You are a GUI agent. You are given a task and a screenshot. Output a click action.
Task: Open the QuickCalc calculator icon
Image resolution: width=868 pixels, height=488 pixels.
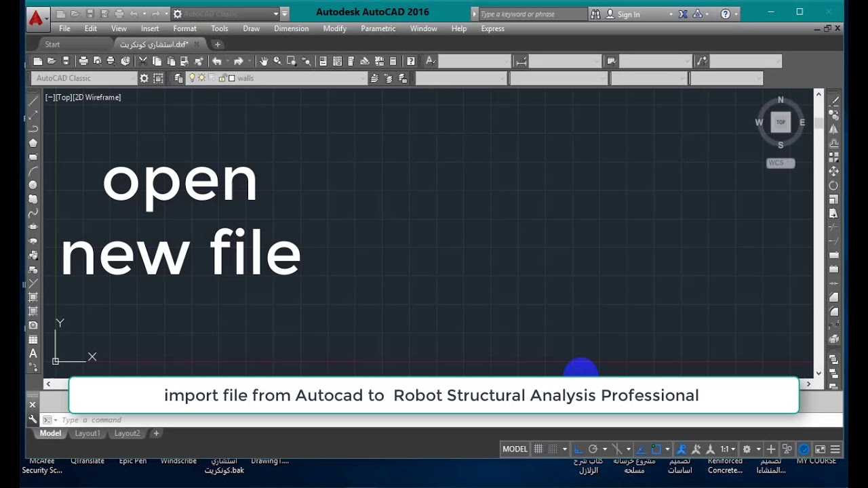(x=393, y=61)
